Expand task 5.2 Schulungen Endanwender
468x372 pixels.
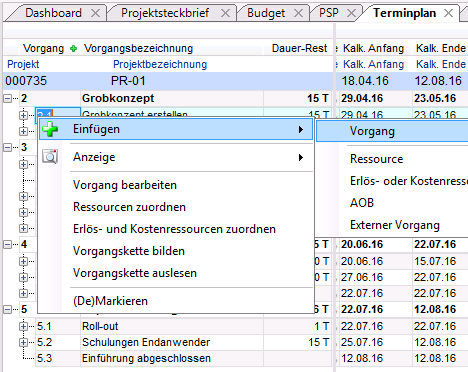coord(23,342)
